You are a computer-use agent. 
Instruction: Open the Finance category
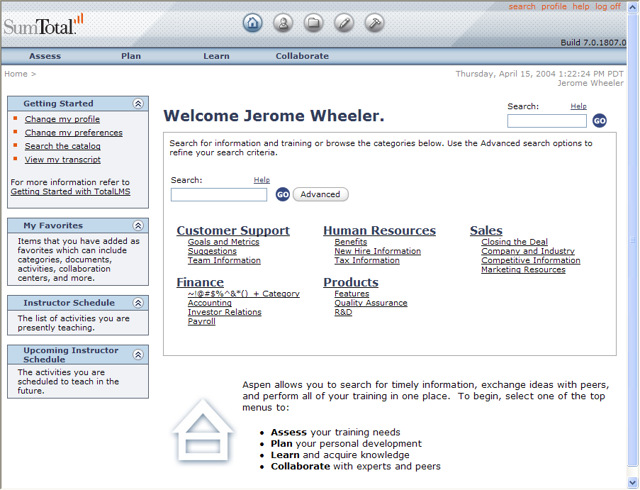[200, 282]
